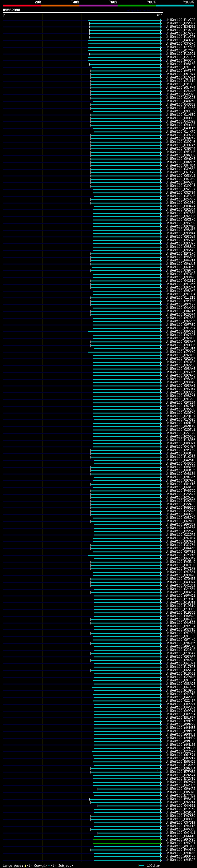Click the green alignment bar for UniRef100_A9XP21

[127, 843]
